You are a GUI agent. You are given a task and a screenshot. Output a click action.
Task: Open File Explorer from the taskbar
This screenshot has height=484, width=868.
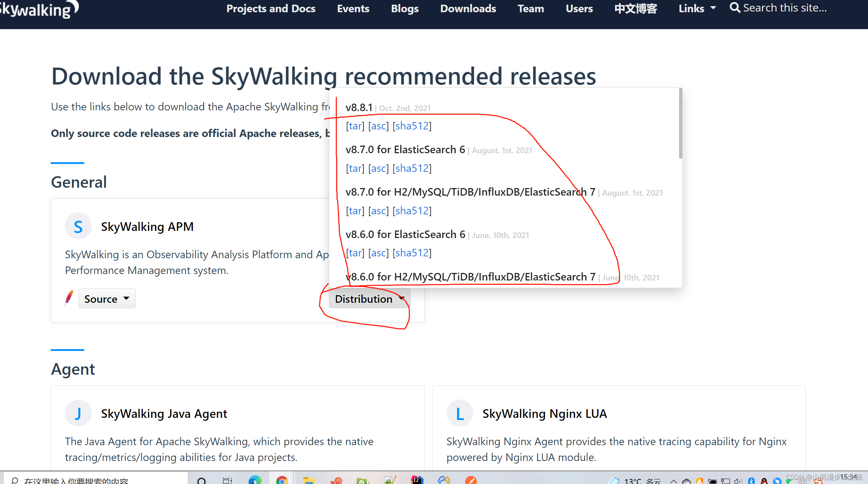(309, 480)
